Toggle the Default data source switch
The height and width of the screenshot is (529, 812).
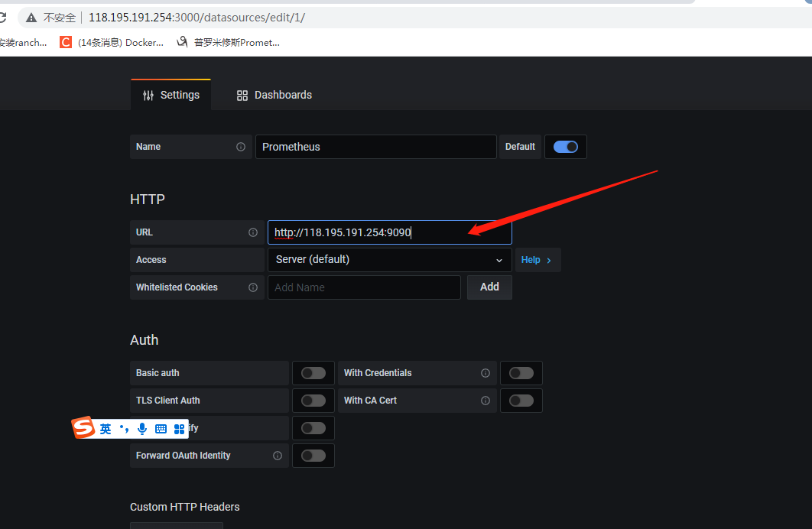(566, 147)
